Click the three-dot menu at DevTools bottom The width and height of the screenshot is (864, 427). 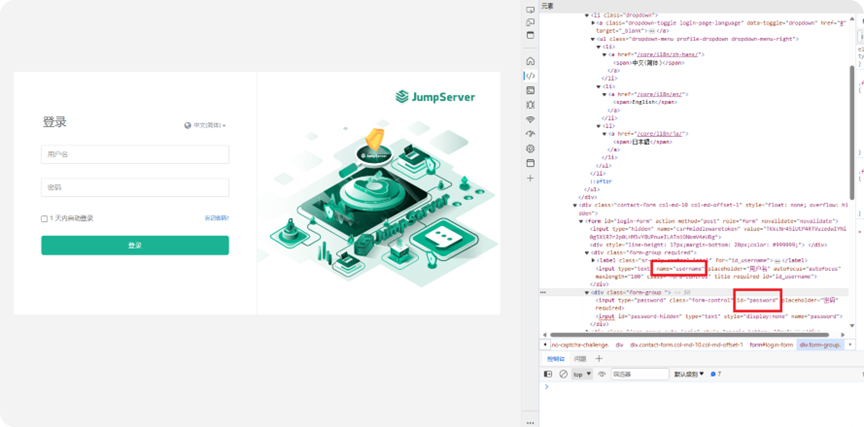[x=530, y=423]
